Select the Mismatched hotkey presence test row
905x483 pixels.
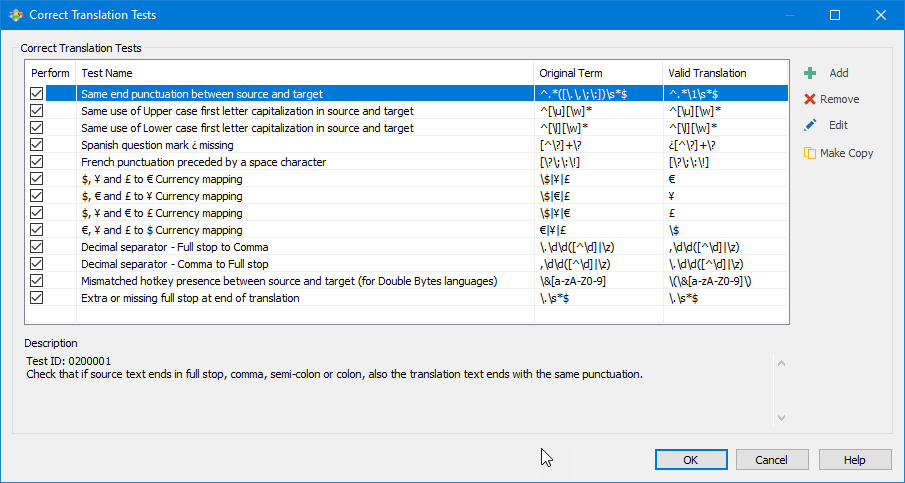point(288,281)
